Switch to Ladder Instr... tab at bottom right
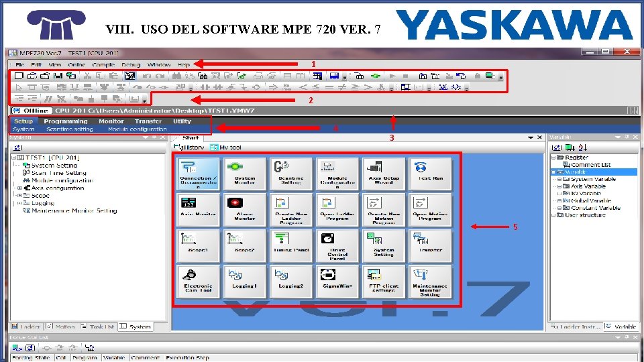644x362 pixels. [575, 326]
